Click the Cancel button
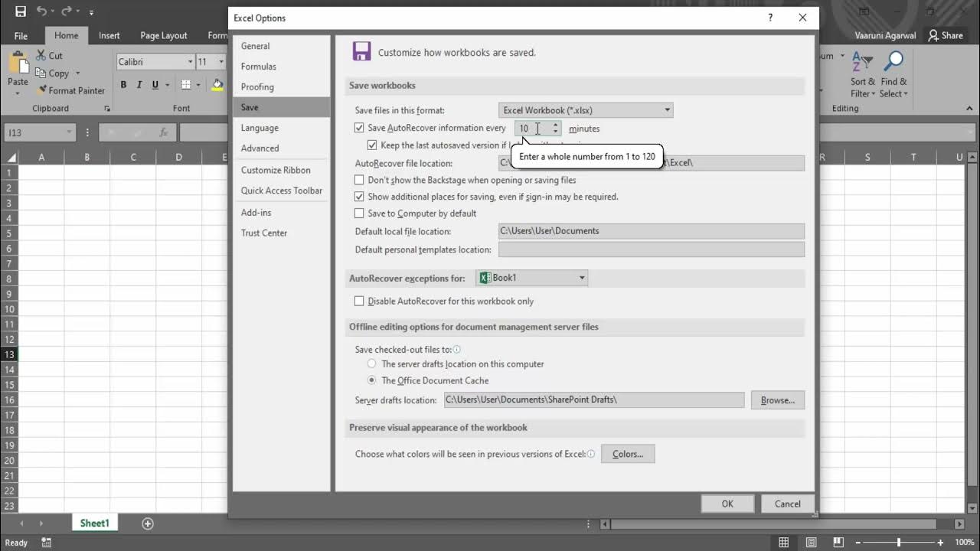Viewport: 980px width, 551px height. [x=787, y=504]
